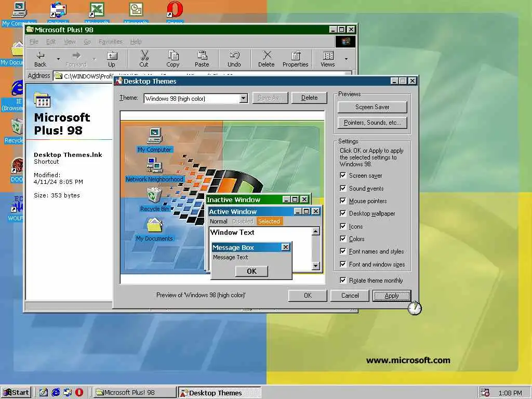The height and width of the screenshot is (399, 532).
Task: Click the Desktop Themes taskbar button
Action: pos(220,393)
